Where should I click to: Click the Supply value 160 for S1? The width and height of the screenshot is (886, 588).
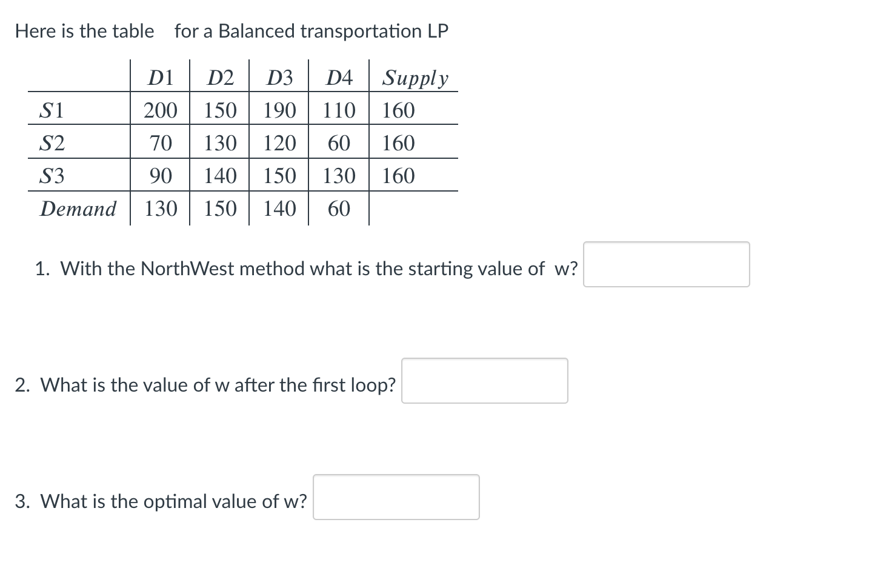pos(398,110)
